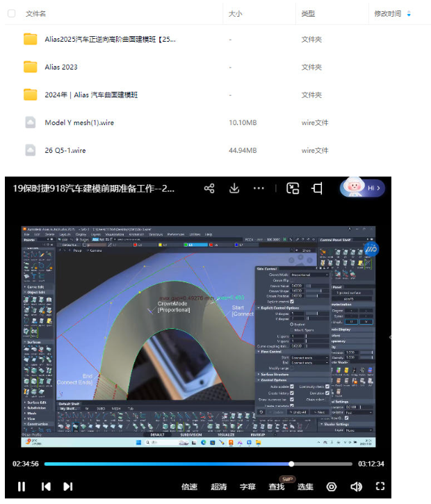Screen dimensions: 431x504
Task: Click the Model Y mesh file icon
Action: click(30, 122)
